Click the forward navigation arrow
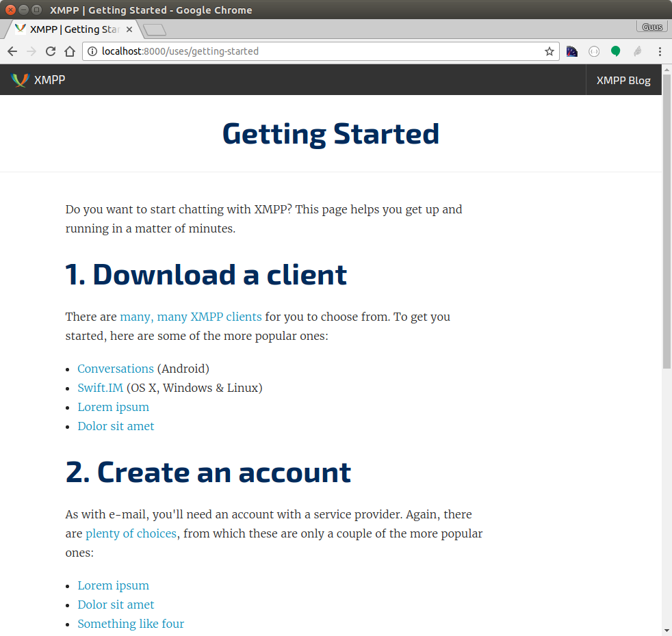This screenshot has width=672, height=636. (31, 51)
